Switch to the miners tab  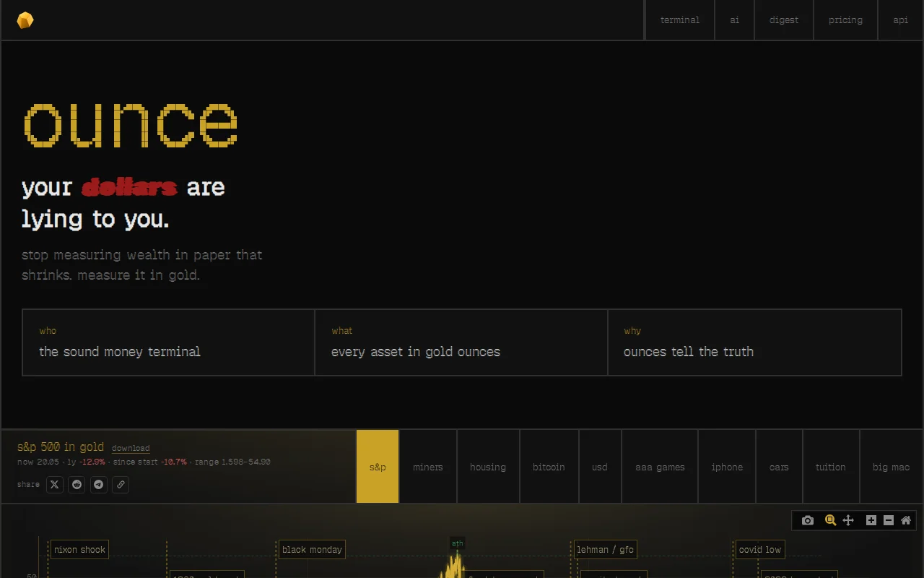pyautogui.click(x=428, y=467)
